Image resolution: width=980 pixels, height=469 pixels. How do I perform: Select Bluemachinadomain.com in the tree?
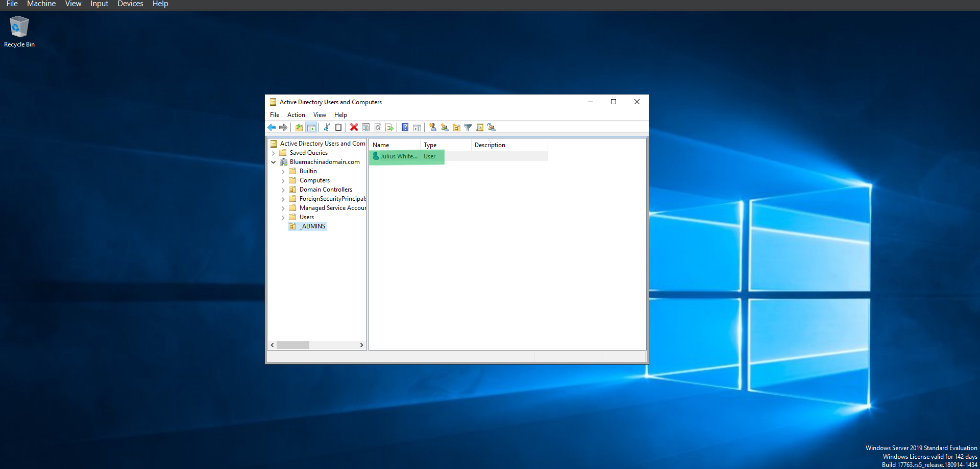325,162
